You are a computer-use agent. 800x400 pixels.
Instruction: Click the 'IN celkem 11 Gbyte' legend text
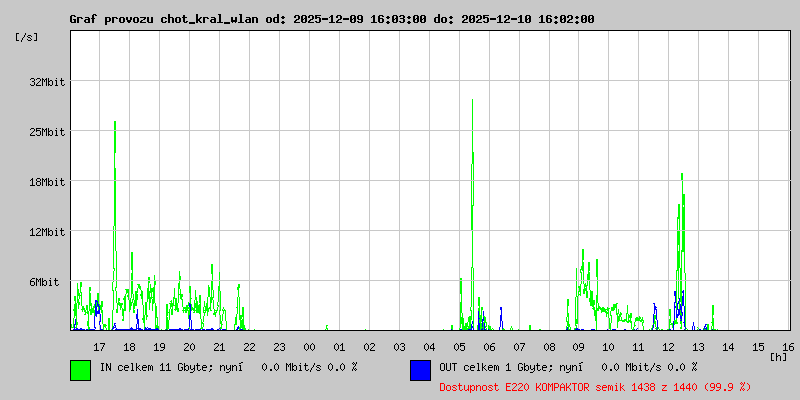pyautogui.click(x=156, y=367)
